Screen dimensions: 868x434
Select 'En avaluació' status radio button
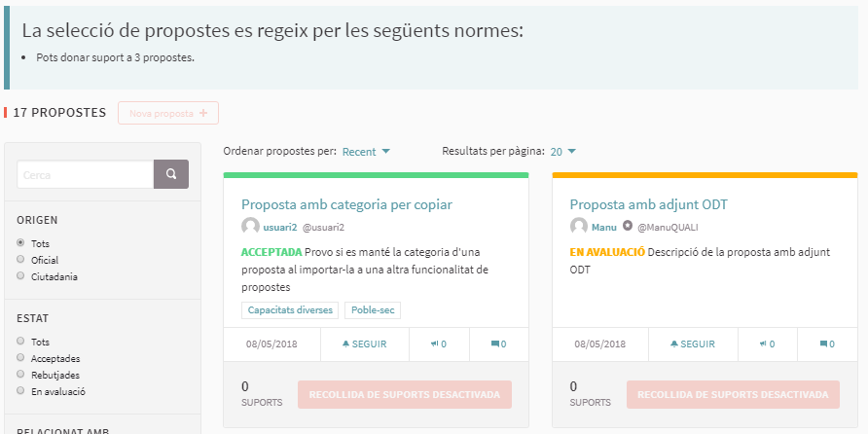(x=20, y=391)
